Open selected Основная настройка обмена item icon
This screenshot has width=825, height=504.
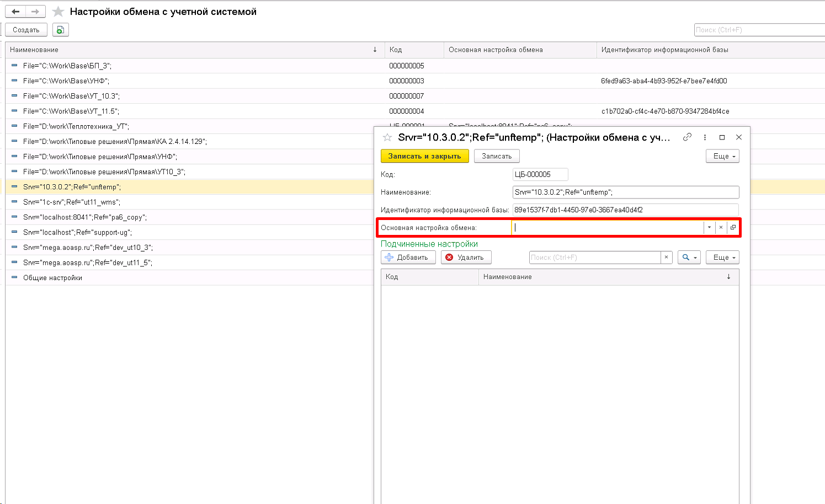click(733, 227)
